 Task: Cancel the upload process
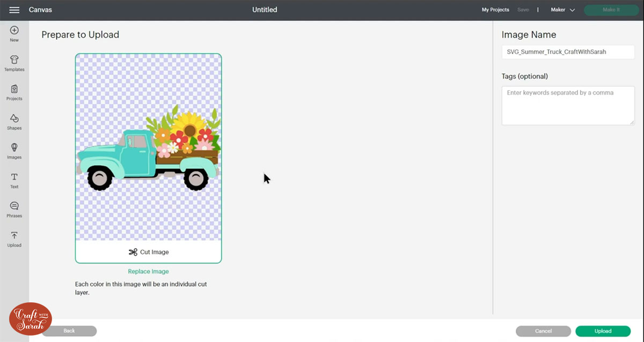pyautogui.click(x=543, y=331)
